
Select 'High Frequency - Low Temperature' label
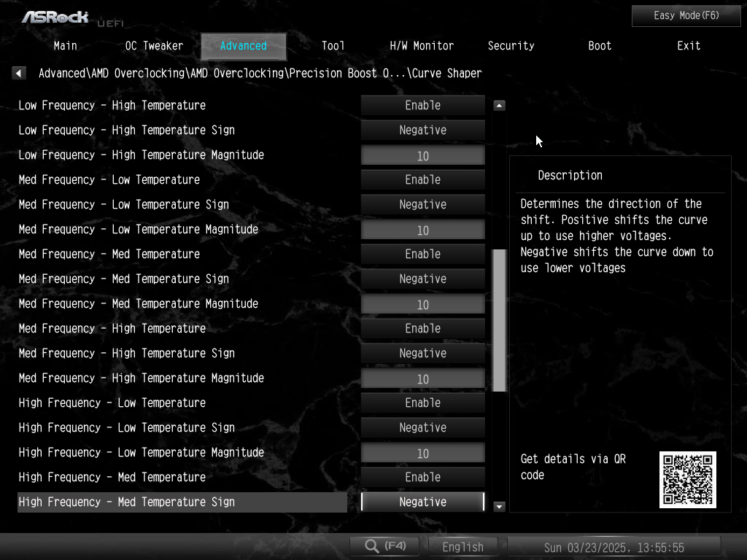pos(112,402)
